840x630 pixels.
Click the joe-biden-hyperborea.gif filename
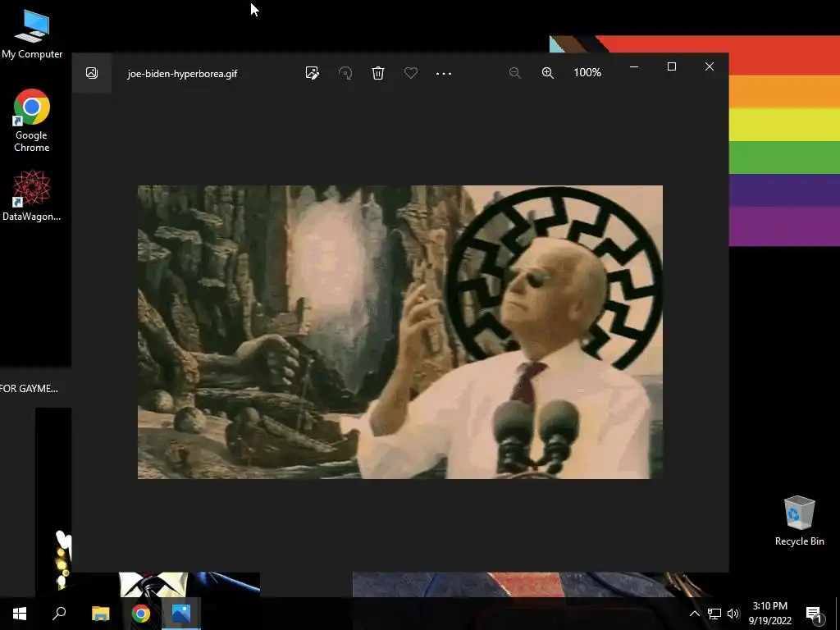click(x=182, y=73)
